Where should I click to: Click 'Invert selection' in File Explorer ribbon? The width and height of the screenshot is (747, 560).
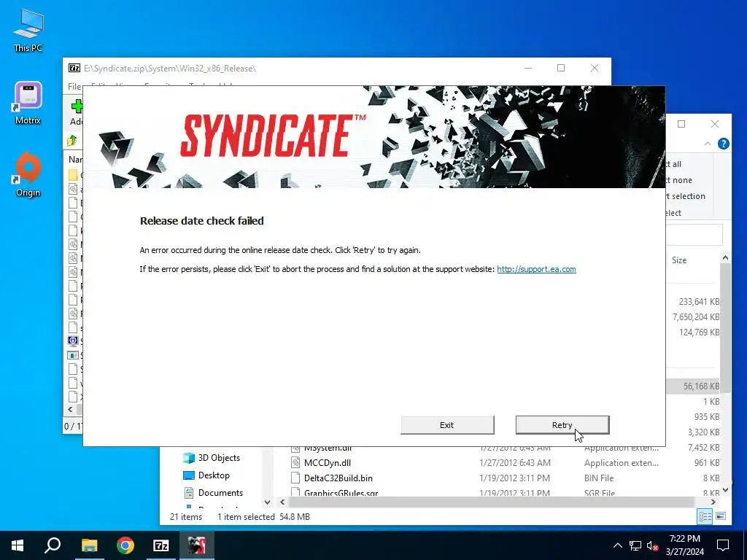tap(686, 196)
